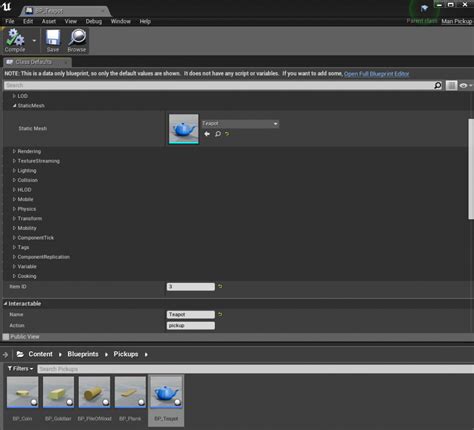Click the Action field containing pickup
This screenshot has width=474, height=430.
coord(191,326)
